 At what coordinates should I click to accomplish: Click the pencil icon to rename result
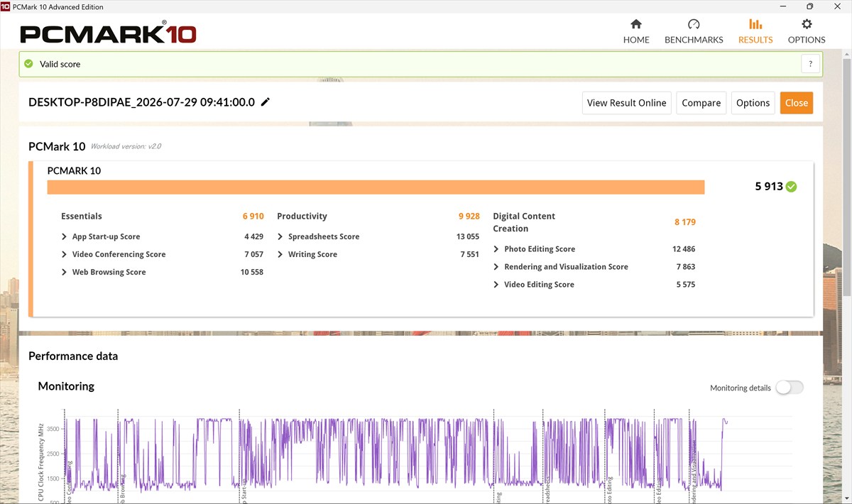266,102
